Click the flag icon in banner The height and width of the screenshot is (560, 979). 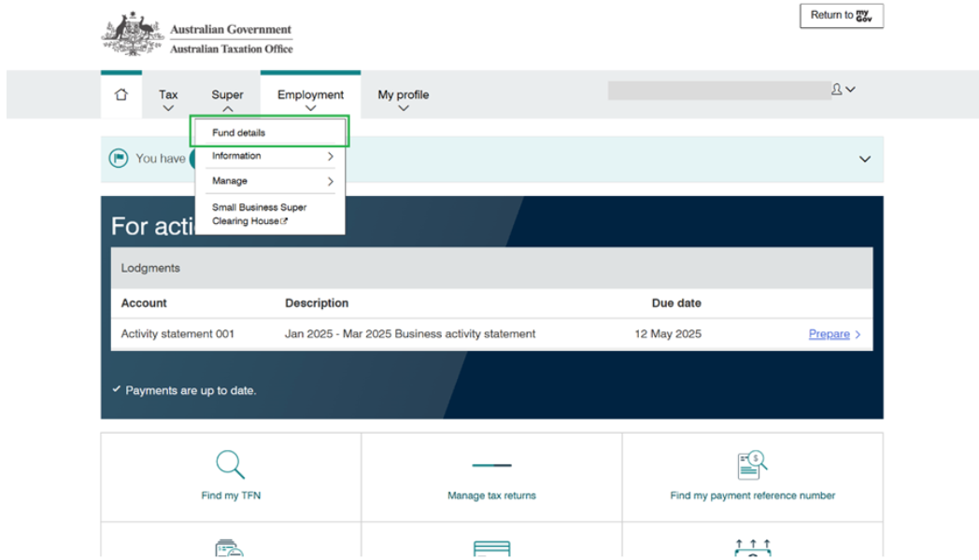[118, 159]
